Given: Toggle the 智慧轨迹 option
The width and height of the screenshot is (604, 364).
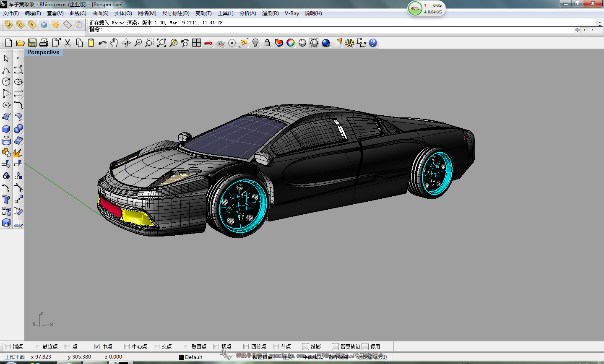Looking at the screenshot, I should pyautogui.click(x=335, y=346).
